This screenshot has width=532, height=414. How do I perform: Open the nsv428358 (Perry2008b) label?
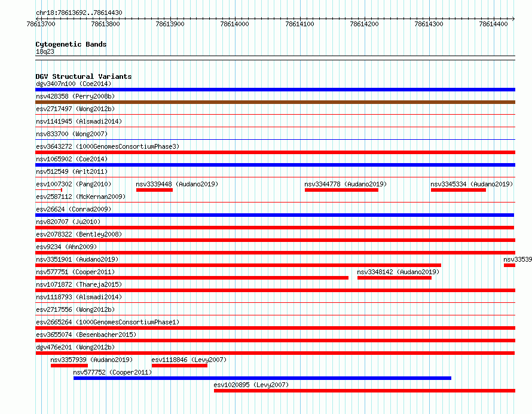click(75, 96)
